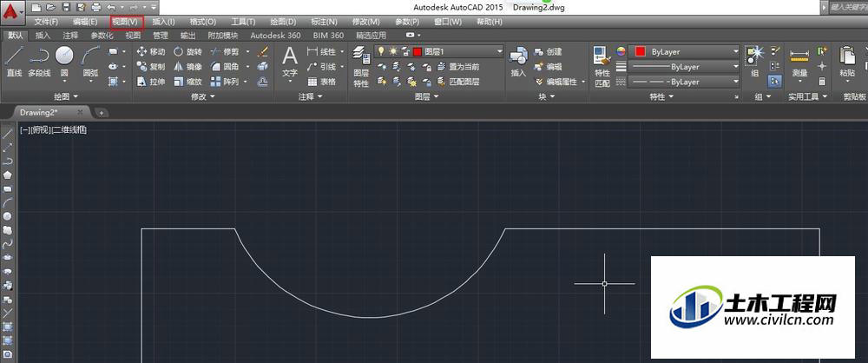Screen dimensions: 868x363
Task: Select the 多段线 (Polyline) tool
Action: point(39,61)
